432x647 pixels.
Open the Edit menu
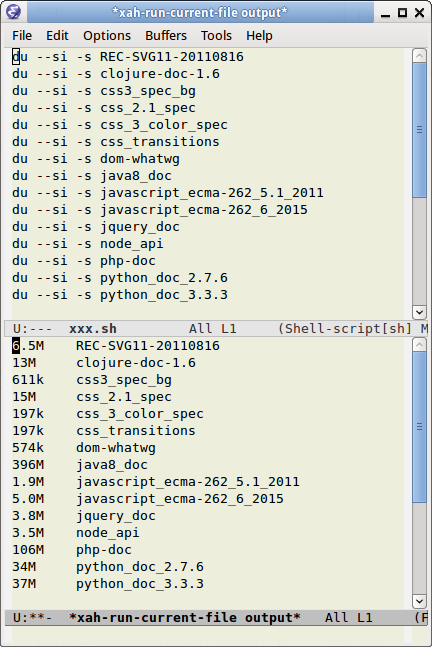point(57,36)
